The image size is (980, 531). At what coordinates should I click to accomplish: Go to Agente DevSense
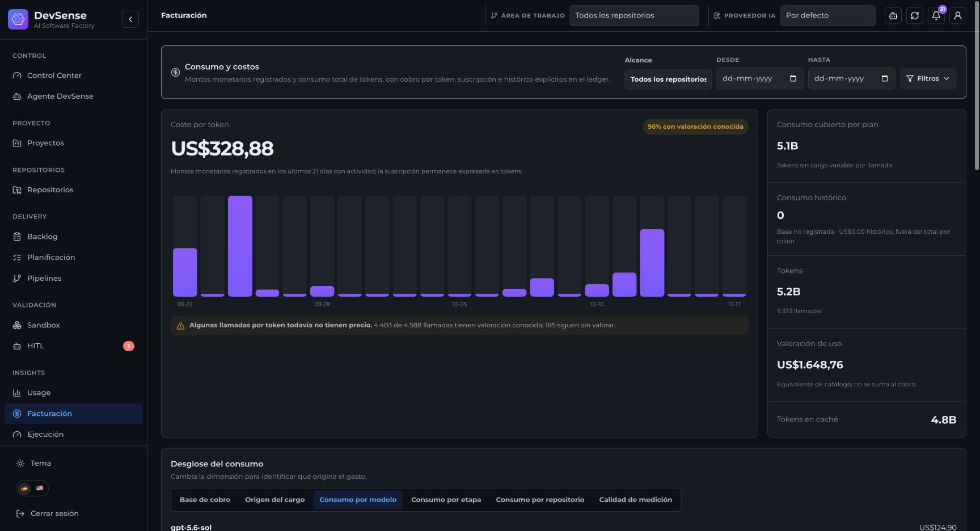pos(73,96)
